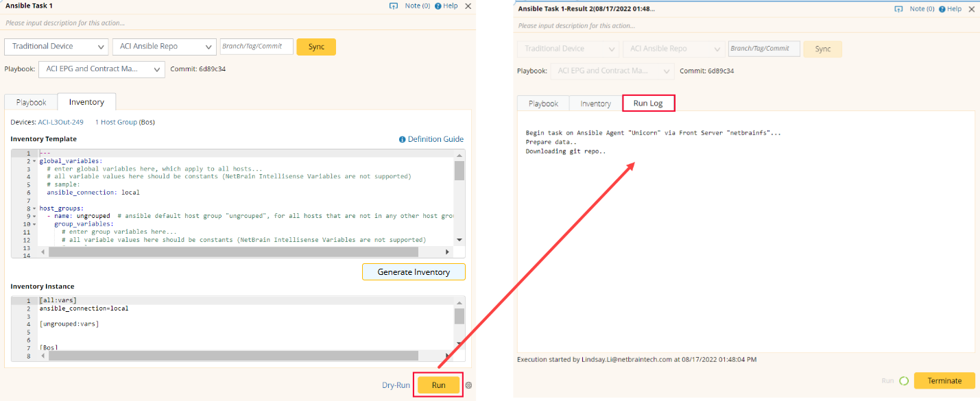Click scroll-left arrow of Inventory Instance editor
This screenshot has height=401, width=980.
44,356
